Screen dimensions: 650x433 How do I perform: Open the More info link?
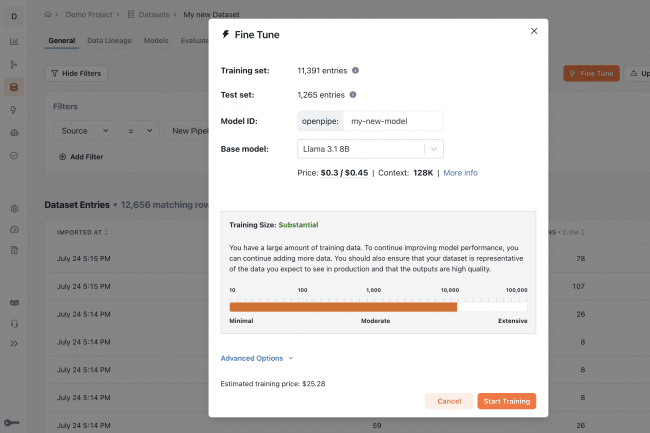click(460, 173)
